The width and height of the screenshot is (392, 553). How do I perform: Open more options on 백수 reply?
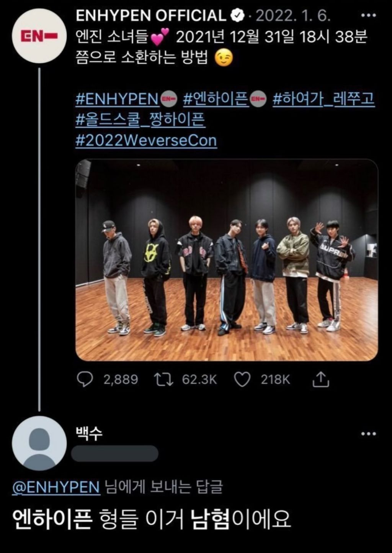(369, 434)
